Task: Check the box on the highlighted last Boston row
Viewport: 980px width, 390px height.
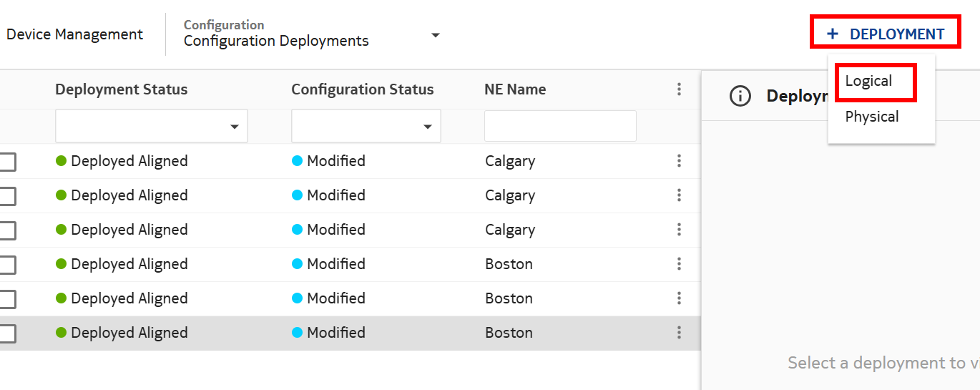Action: 7,333
